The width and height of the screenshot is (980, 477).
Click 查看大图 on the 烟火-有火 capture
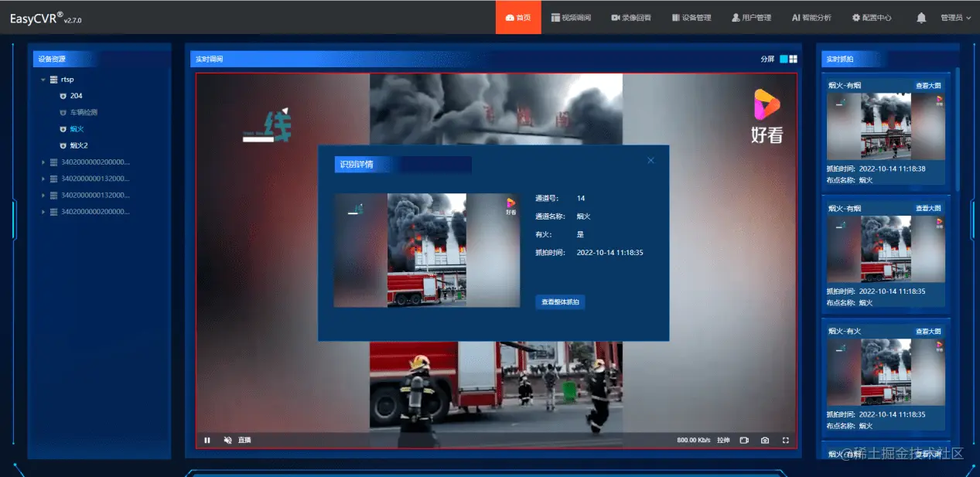[x=929, y=331]
